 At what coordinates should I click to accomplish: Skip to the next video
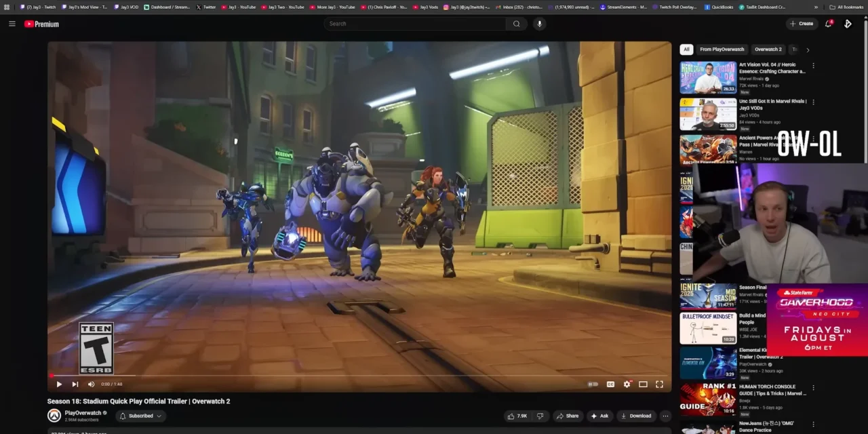click(x=75, y=384)
